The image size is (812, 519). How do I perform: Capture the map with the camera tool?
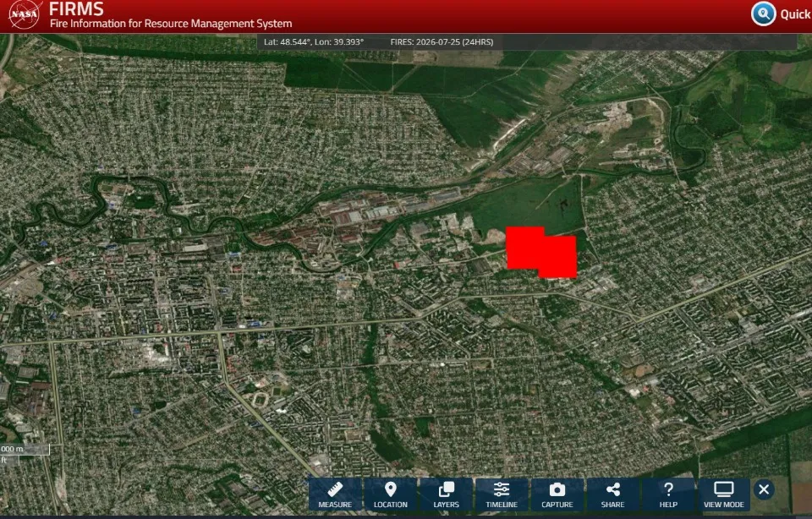pos(557,494)
